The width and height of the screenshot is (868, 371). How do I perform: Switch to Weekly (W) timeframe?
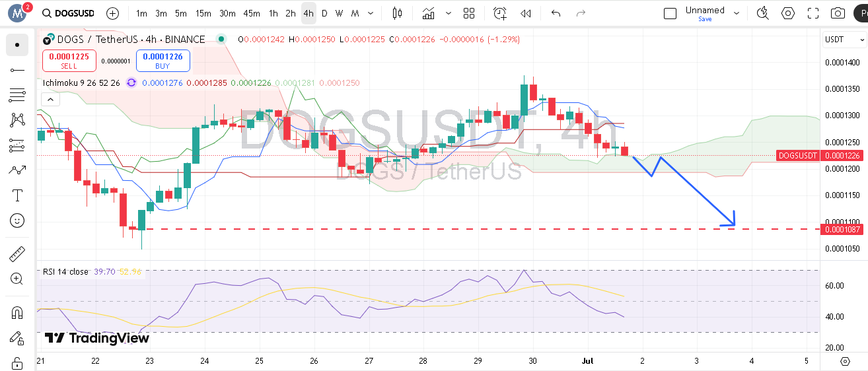tap(339, 13)
